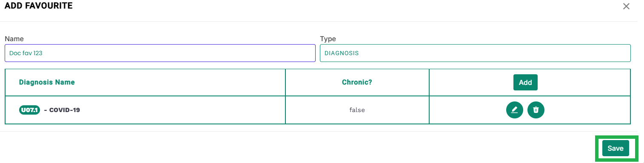
Task: Click the false value under Chronic?
Action: pyautogui.click(x=357, y=110)
